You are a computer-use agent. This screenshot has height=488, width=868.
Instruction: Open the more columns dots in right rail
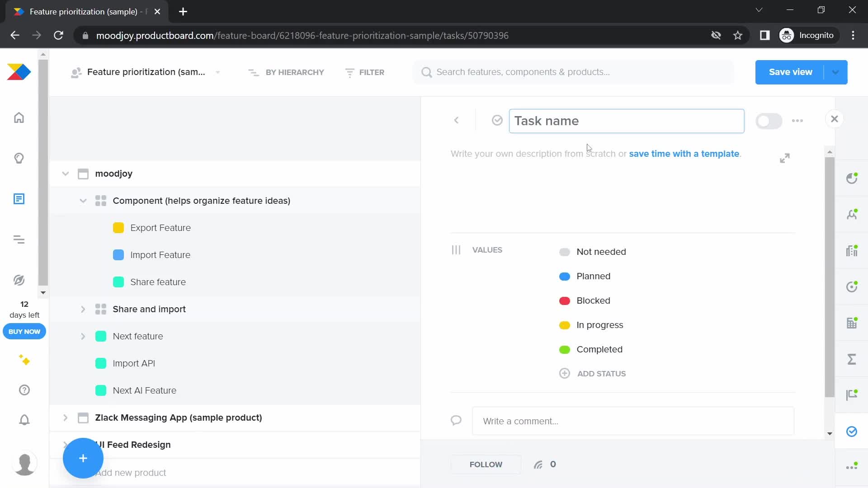(852, 466)
